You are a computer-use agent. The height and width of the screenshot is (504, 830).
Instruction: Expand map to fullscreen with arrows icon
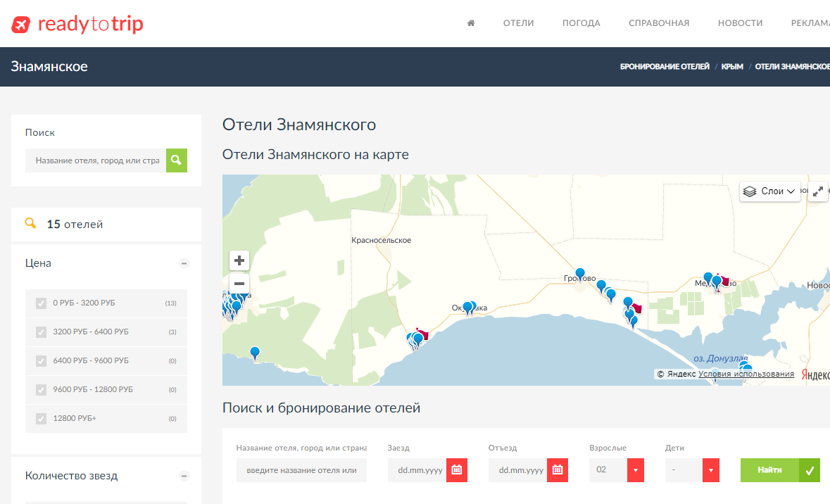818,191
